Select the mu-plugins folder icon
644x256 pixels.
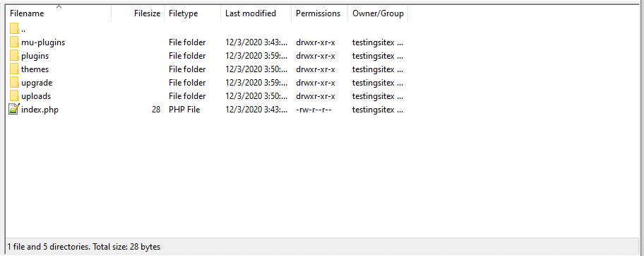14,42
